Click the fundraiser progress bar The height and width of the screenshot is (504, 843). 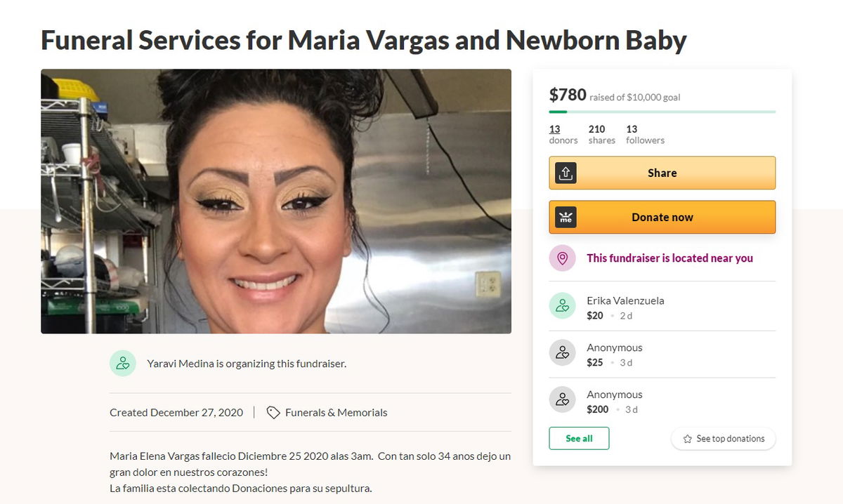coord(662,112)
